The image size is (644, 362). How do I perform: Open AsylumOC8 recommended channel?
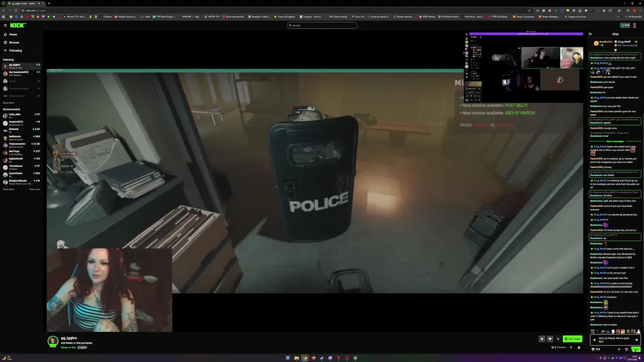pos(21,123)
